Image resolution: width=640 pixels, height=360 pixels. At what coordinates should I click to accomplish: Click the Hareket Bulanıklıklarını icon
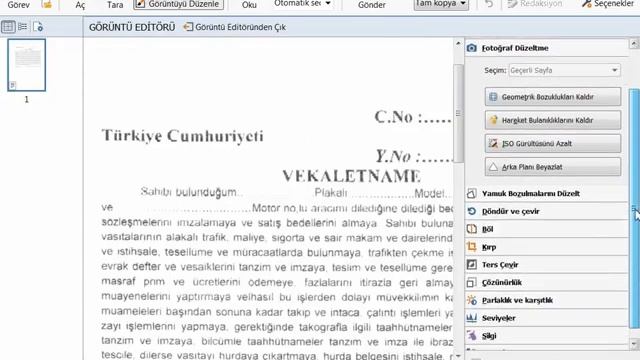click(493, 120)
